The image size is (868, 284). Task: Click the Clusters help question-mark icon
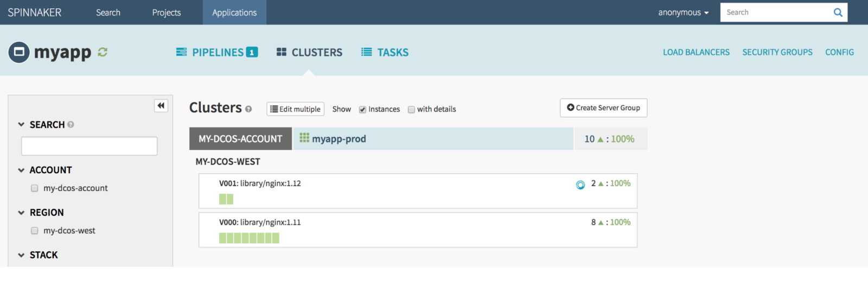click(x=248, y=109)
